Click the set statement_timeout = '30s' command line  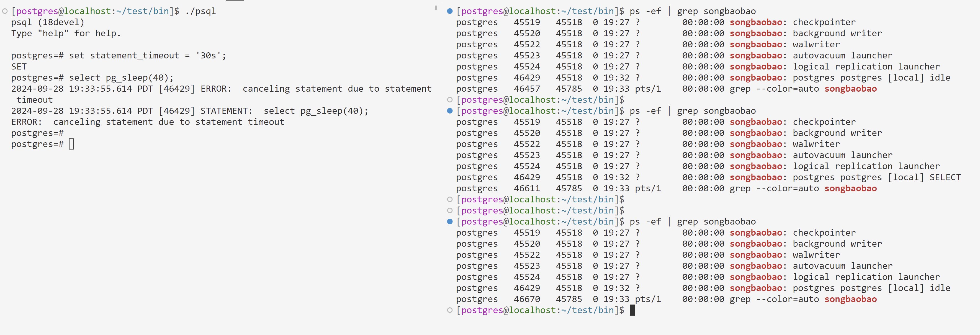tap(147, 56)
